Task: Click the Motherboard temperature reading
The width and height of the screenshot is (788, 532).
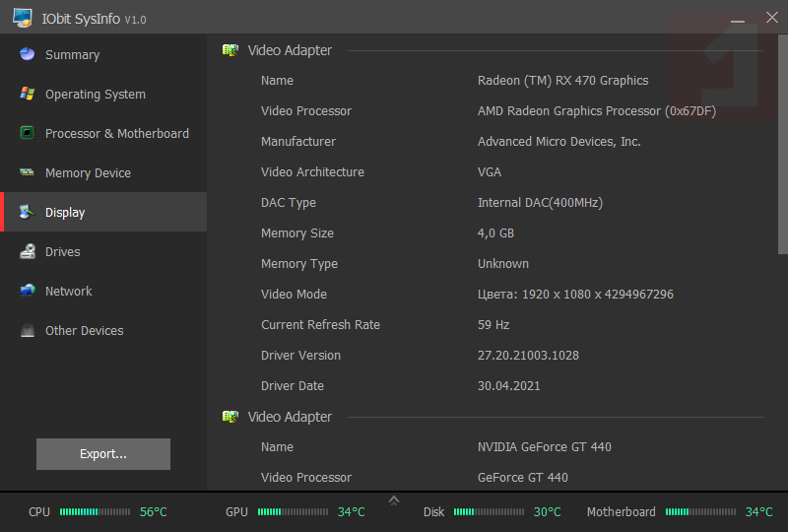Action: pos(758,512)
